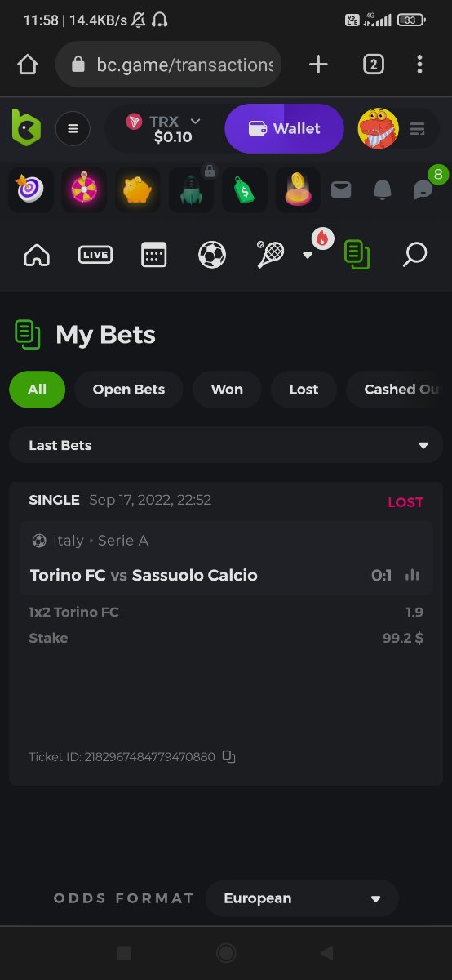Open the tennis racket sports icon
452x980 pixels.
270,255
